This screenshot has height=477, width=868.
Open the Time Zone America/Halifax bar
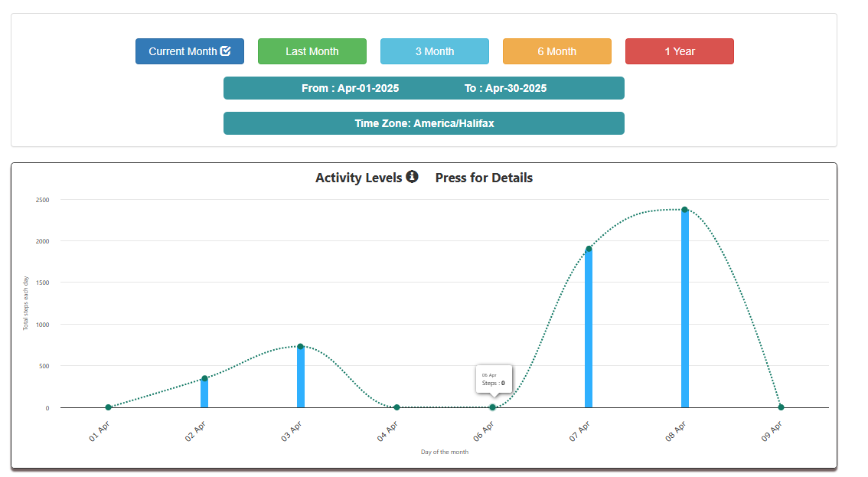(x=423, y=123)
